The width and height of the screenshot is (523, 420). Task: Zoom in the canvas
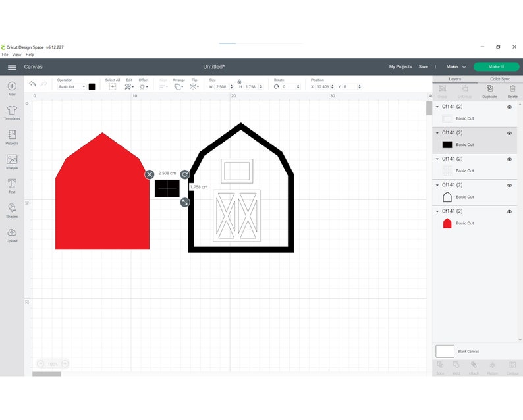(65, 364)
